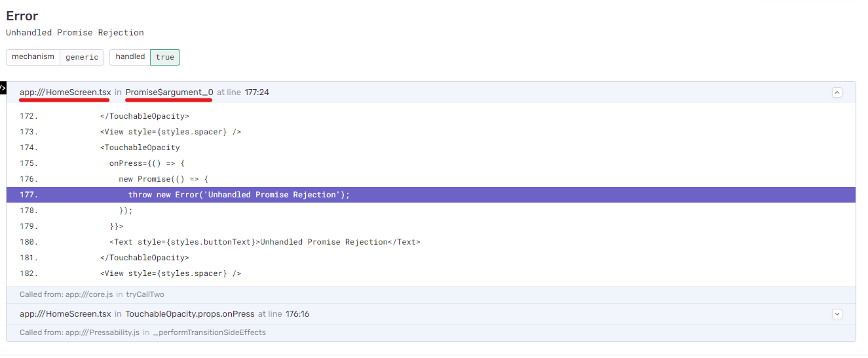The image size is (868, 358).
Task: Click code line 174 opening TouchableOpacity
Action: tap(140, 148)
